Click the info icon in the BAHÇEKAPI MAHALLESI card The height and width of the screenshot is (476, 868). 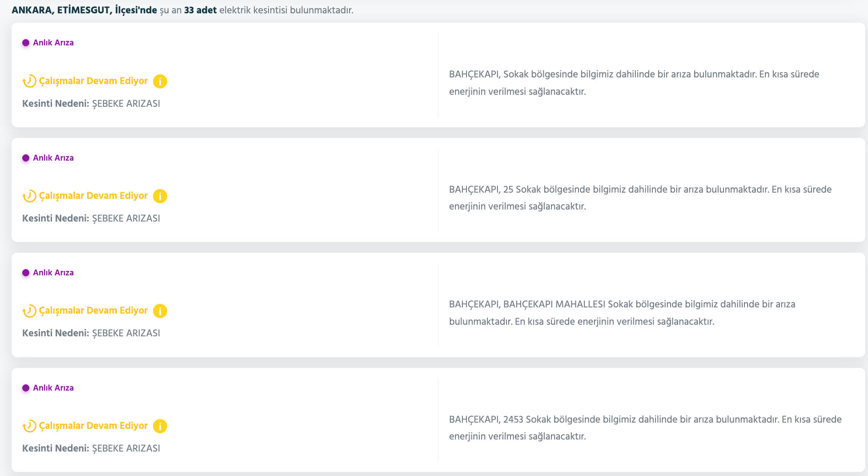pyautogui.click(x=160, y=311)
